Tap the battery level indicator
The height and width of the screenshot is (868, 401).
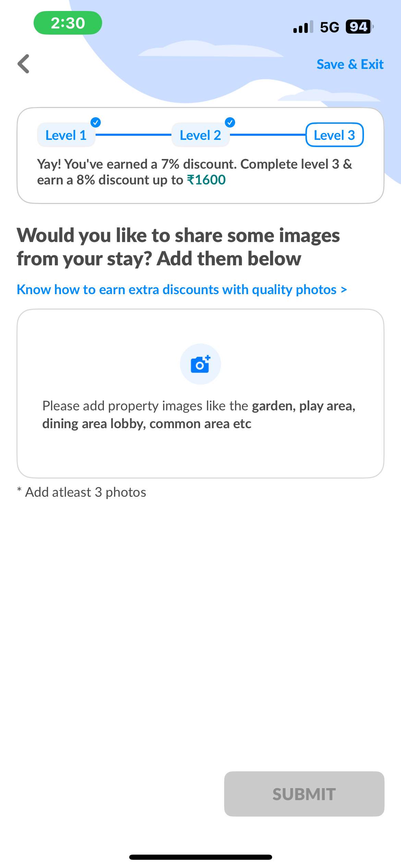(x=359, y=27)
